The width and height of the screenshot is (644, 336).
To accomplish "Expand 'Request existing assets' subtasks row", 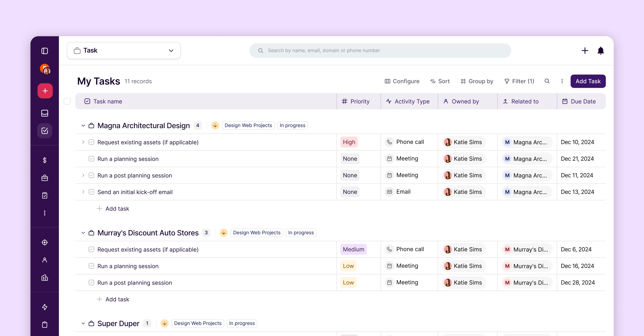I will click(x=83, y=142).
